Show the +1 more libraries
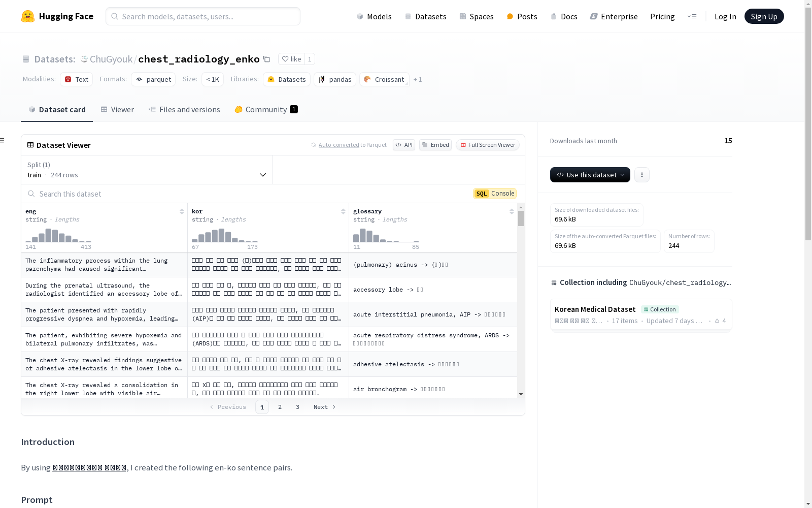 [x=418, y=79]
